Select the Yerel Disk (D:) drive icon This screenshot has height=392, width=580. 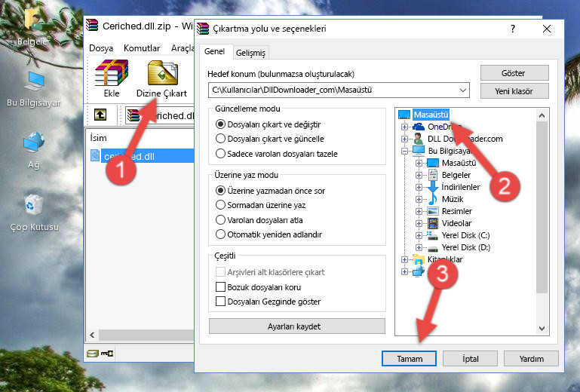point(432,247)
